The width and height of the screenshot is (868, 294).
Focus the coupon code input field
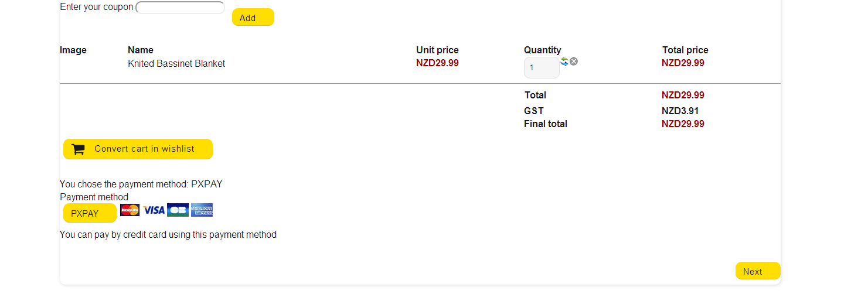point(180,8)
